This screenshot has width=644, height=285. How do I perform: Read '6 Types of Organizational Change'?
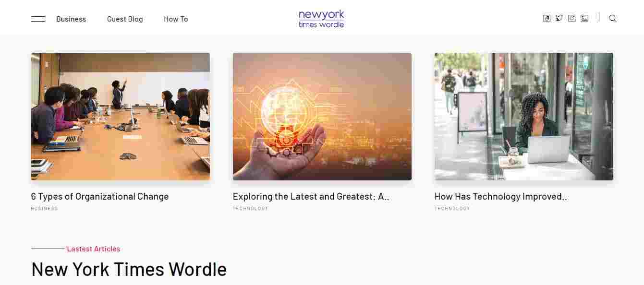[100, 196]
